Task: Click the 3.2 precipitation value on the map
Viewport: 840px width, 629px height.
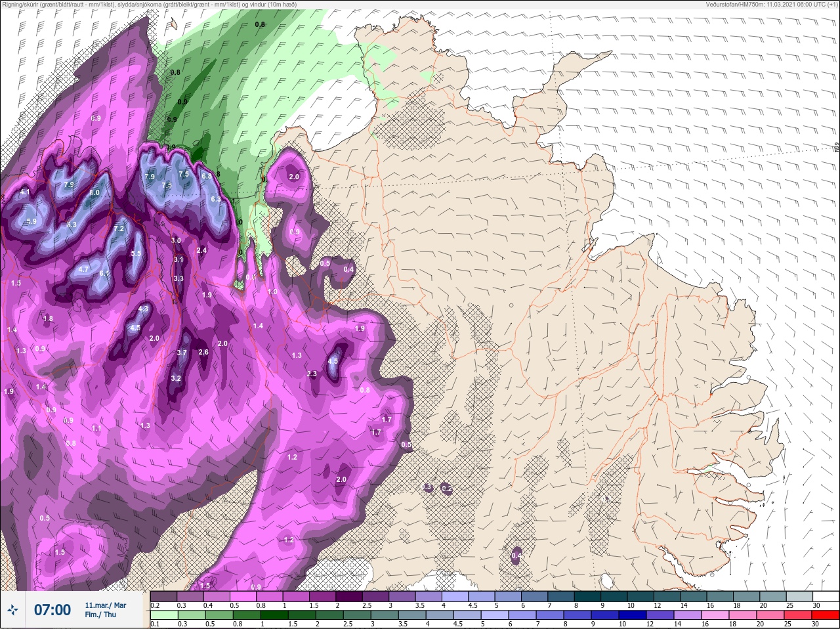Action: coord(176,378)
